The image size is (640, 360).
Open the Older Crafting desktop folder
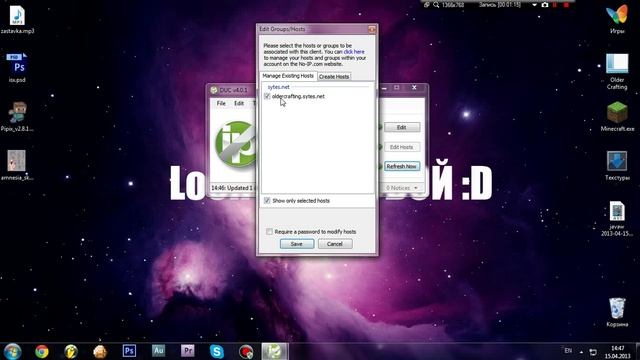pyautogui.click(x=617, y=71)
